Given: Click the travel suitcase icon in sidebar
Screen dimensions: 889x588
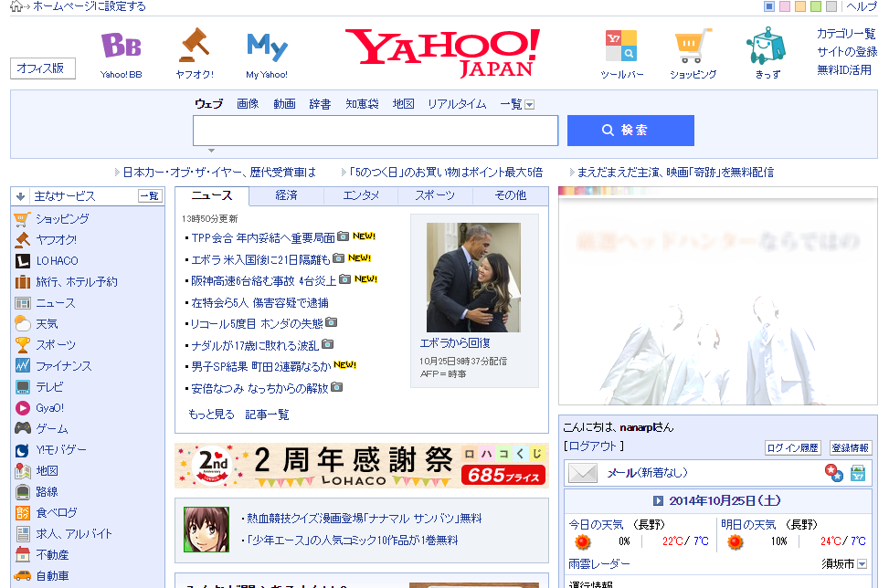Looking at the screenshot, I should 22,281.
